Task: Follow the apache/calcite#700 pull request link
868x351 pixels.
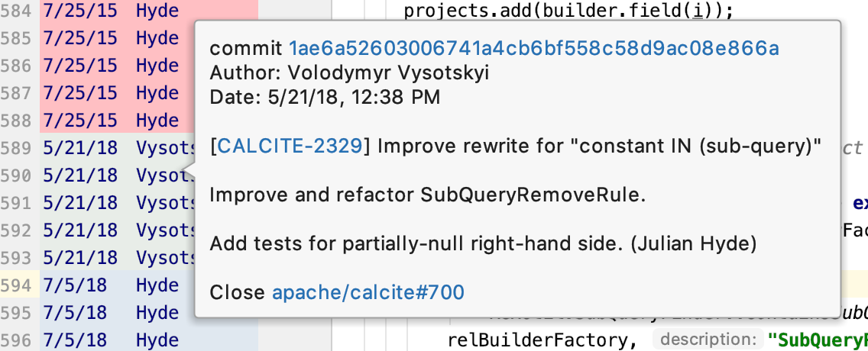Action: (368, 292)
